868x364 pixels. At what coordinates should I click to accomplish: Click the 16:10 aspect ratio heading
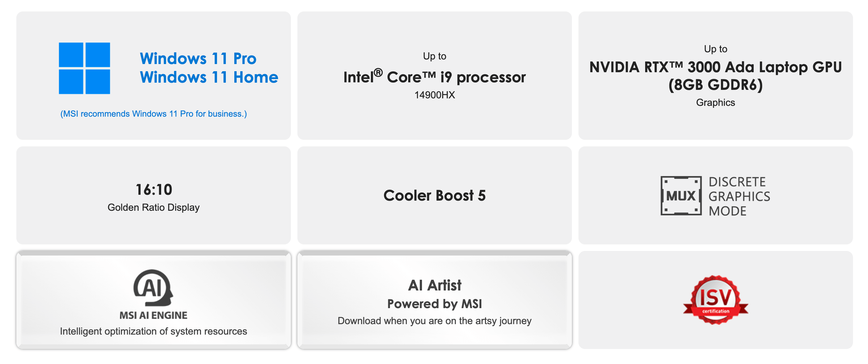pos(154,190)
